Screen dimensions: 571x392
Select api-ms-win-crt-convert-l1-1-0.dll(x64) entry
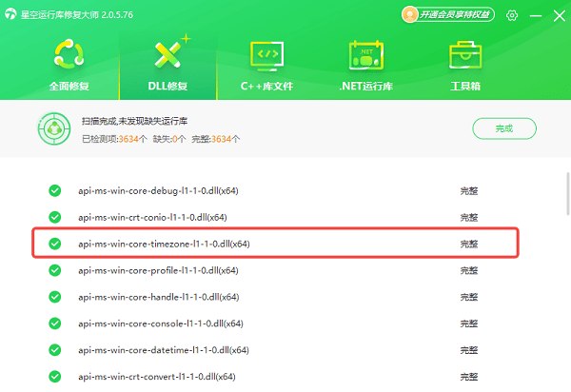pyautogui.click(x=157, y=377)
